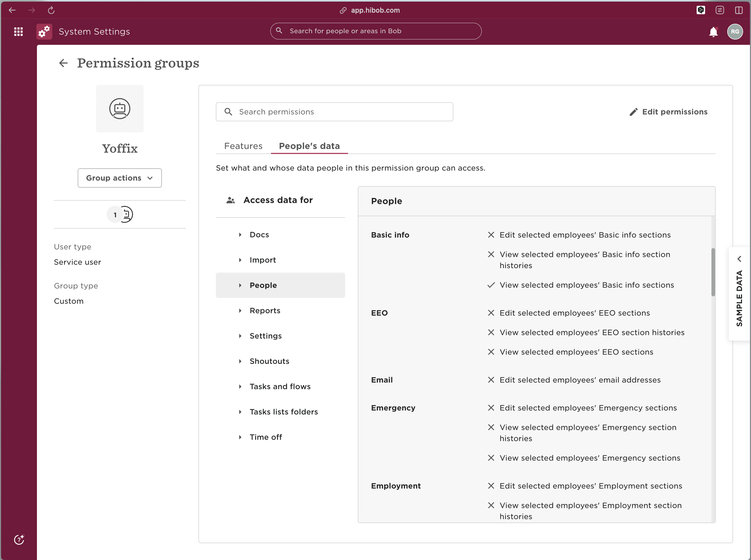Expand the Time off category
The height and width of the screenshot is (560, 751).
pos(266,437)
